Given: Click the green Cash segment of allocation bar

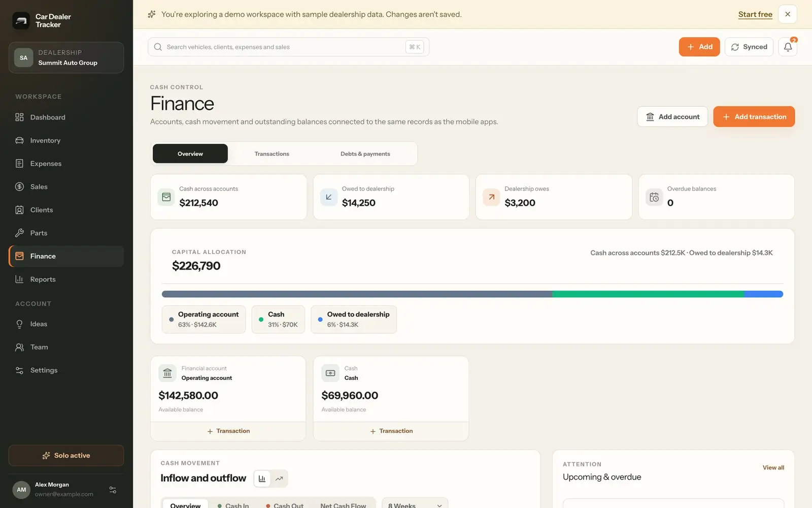Looking at the screenshot, I should pos(648,294).
